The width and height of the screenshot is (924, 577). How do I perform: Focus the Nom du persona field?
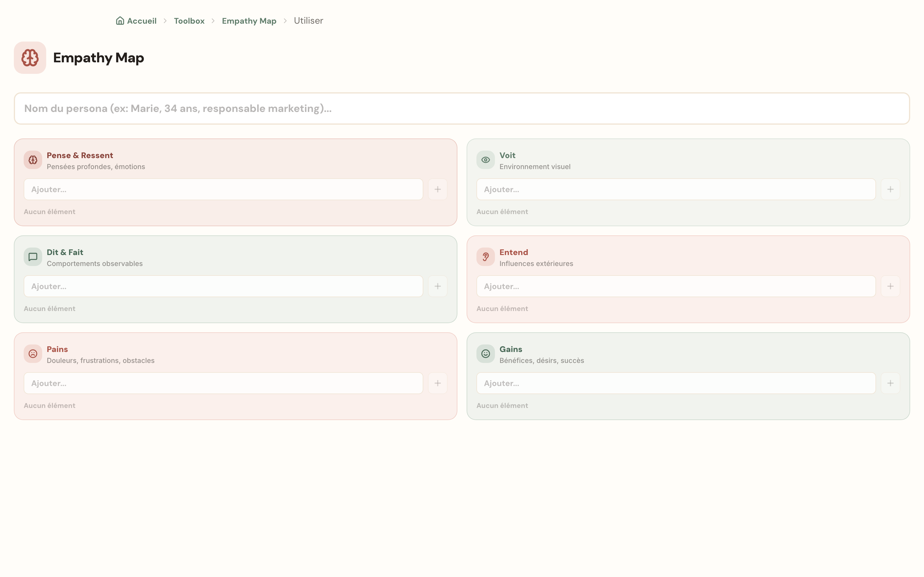coord(462,108)
